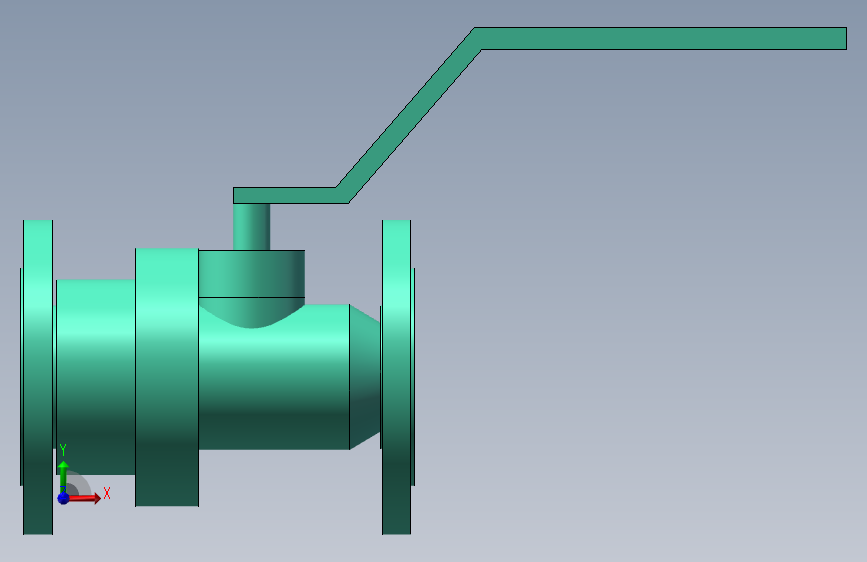
Task: Select the left pipe flange disc
Action: point(38,377)
